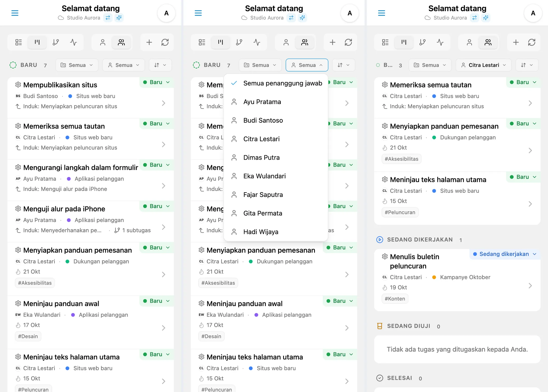Viewport: 548px width, 392px height.
Task: Refresh tasks in right panel
Action: coord(532,42)
